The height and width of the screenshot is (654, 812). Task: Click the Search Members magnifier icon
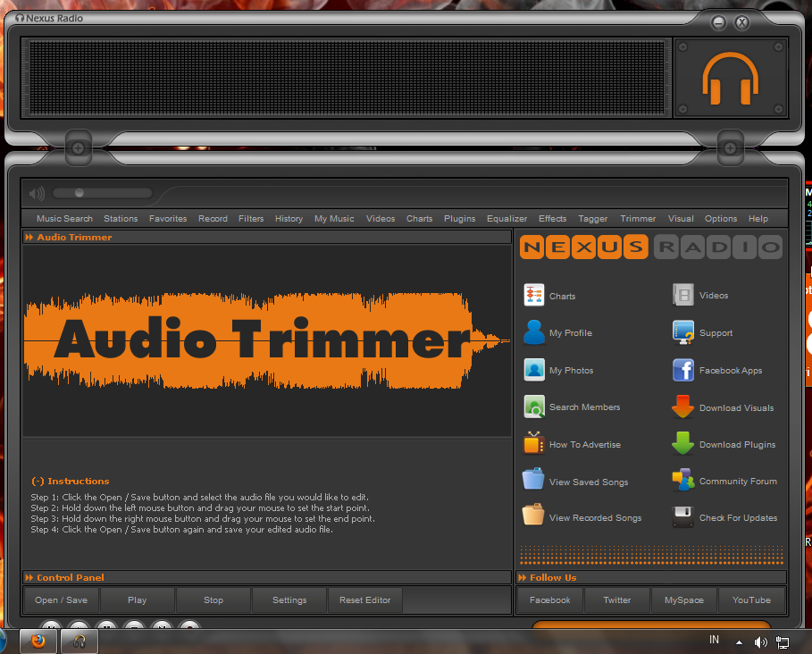(534, 407)
